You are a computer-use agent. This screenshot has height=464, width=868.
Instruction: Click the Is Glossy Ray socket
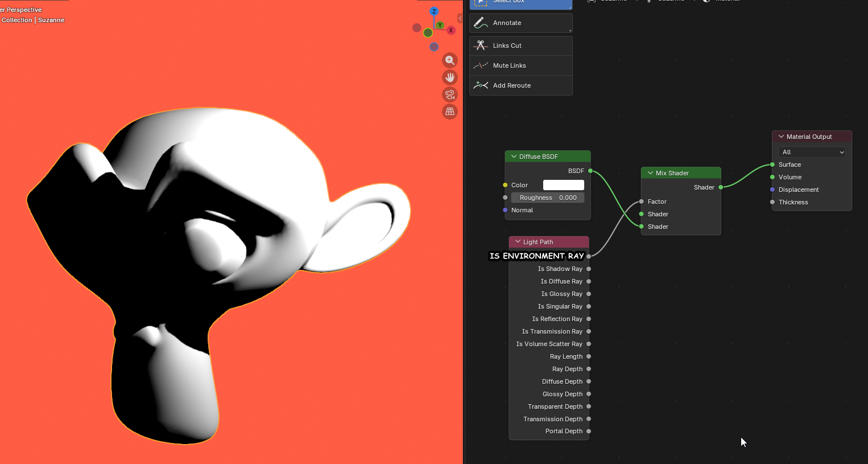[589, 294]
